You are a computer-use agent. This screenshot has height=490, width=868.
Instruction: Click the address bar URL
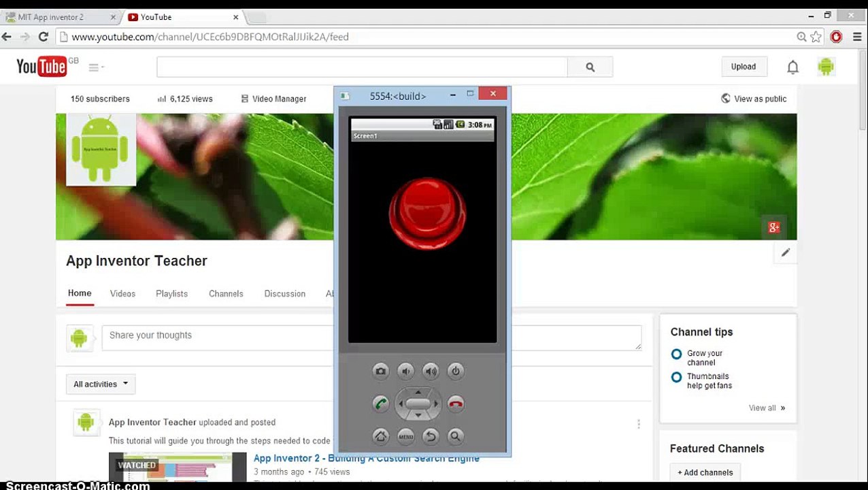(210, 37)
